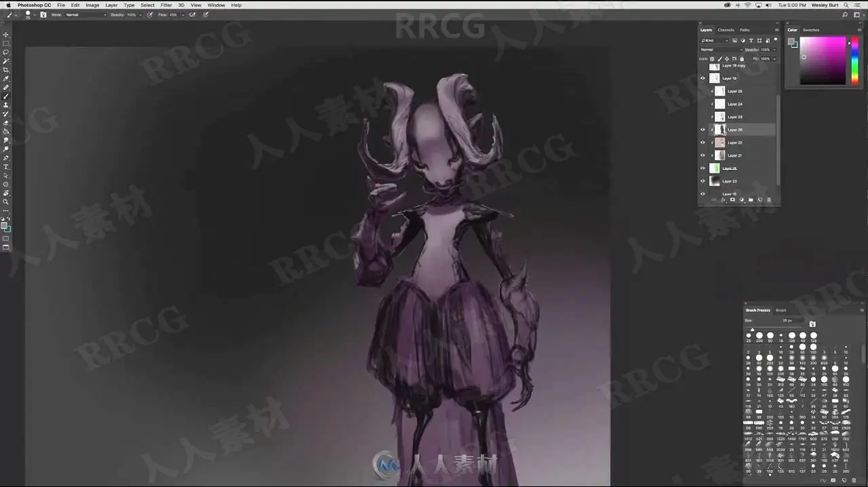Open brush Mode dropdown in options bar
Screen dimensions: 868x487
coord(85,14)
